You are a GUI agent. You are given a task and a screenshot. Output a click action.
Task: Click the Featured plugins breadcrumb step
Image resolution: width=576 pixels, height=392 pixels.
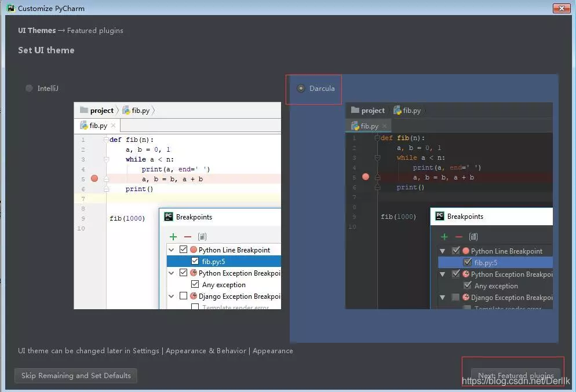pos(95,31)
